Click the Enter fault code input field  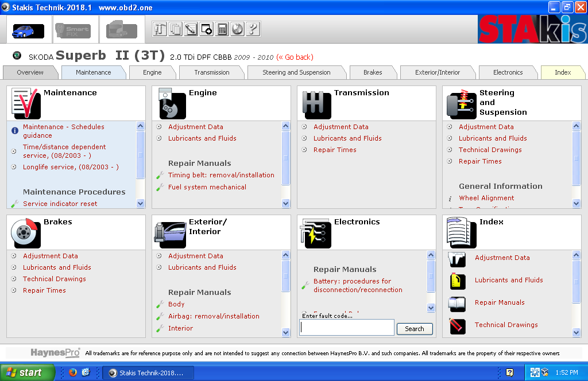(347, 328)
